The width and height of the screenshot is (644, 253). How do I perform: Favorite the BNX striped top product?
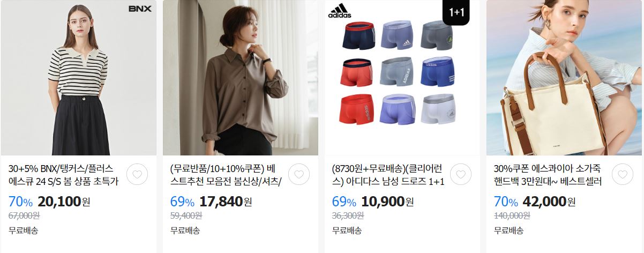pyautogui.click(x=138, y=175)
